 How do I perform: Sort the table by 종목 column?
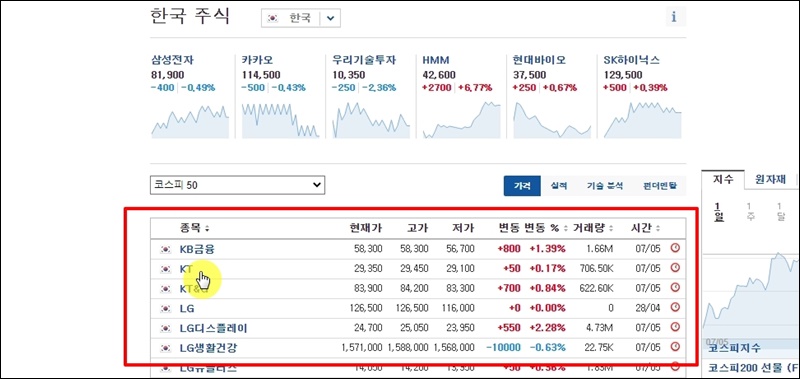(194, 228)
